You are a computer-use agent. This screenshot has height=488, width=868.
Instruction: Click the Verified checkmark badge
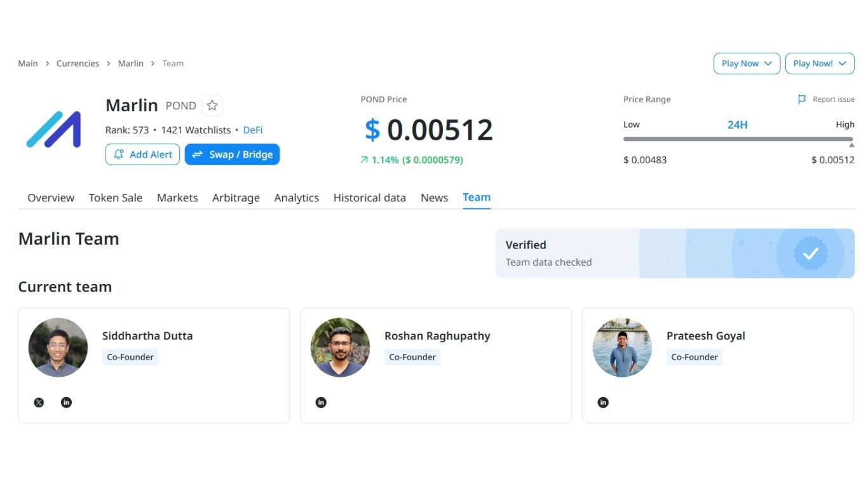pos(810,254)
